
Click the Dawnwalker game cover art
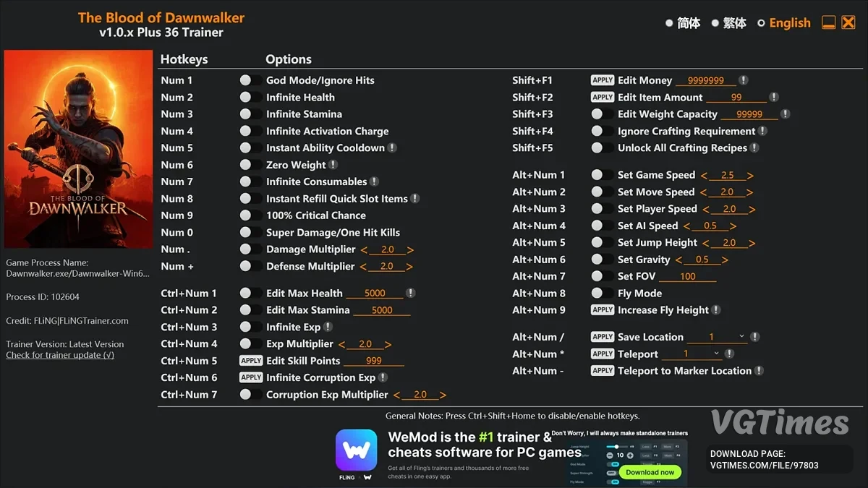[x=77, y=149]
